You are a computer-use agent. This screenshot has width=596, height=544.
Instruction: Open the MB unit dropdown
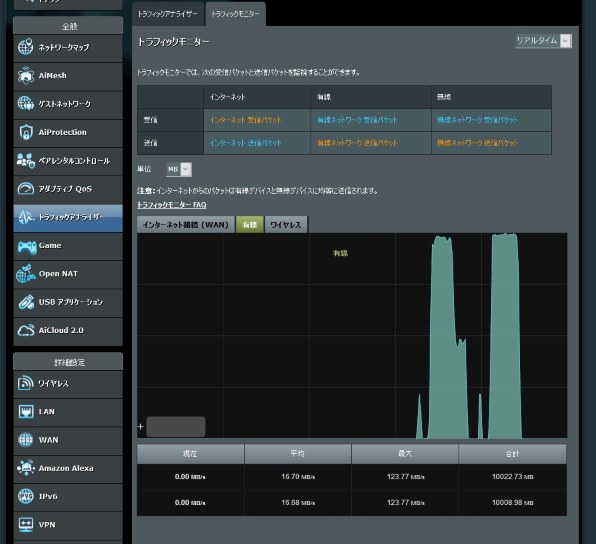click(179, 169)
